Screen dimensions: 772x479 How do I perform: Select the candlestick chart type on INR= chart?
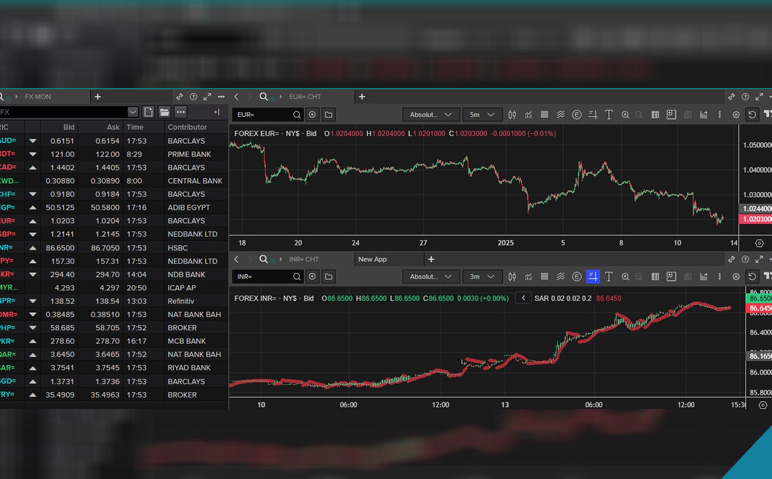point(512,277)
